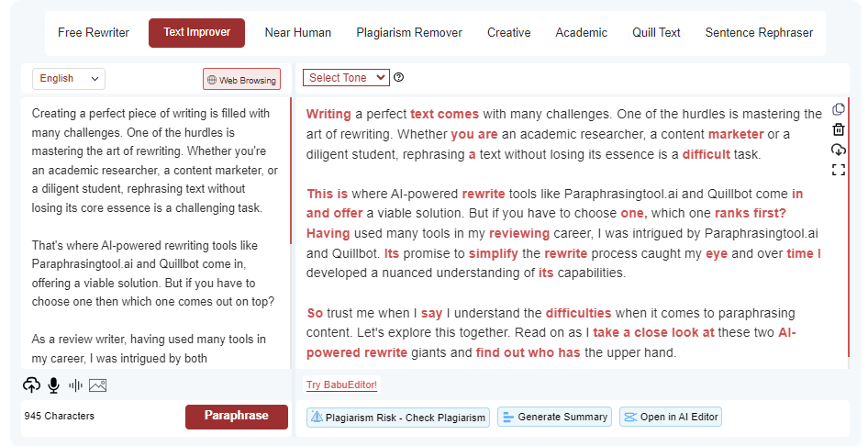Toggle the Web Browsing option
868x446 pixels.
coord(241,80)
